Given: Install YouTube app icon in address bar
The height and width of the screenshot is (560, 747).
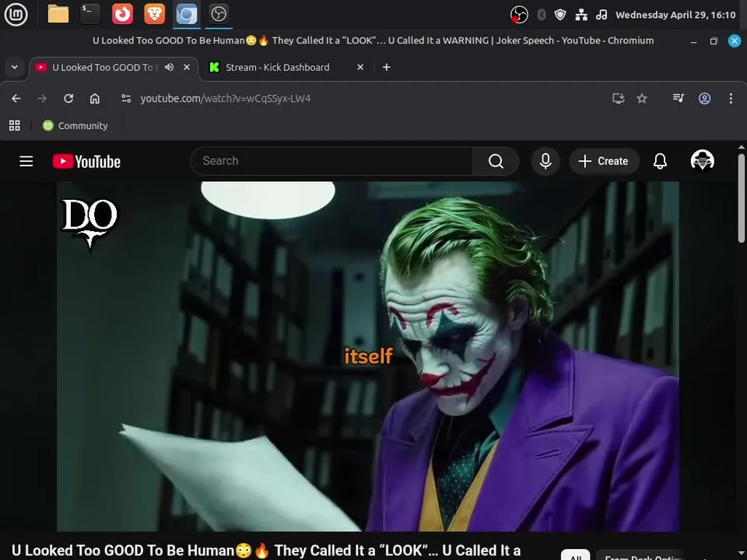Looking at the screenshot, I should 619,98.
